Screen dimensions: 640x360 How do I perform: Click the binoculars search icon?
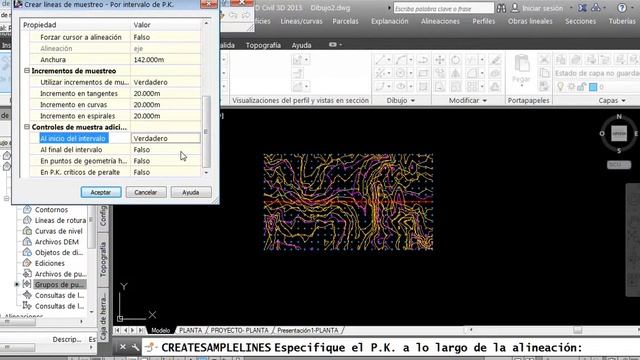[501, 8]
